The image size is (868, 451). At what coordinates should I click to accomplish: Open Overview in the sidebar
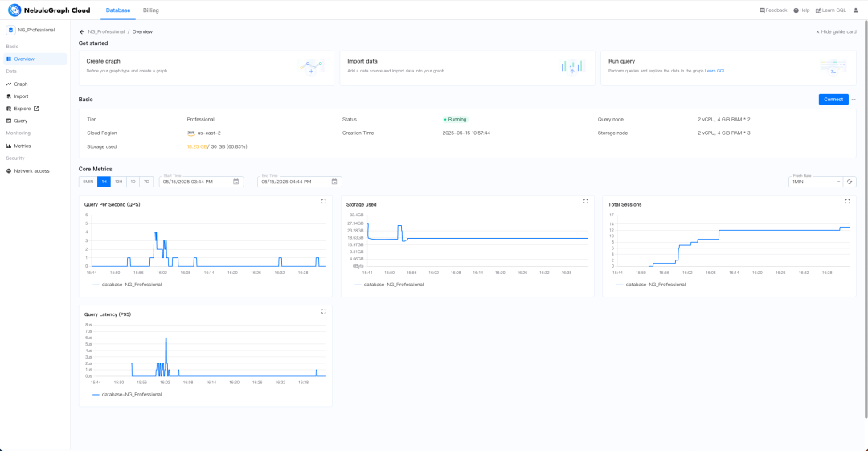[x=35, y=59]
